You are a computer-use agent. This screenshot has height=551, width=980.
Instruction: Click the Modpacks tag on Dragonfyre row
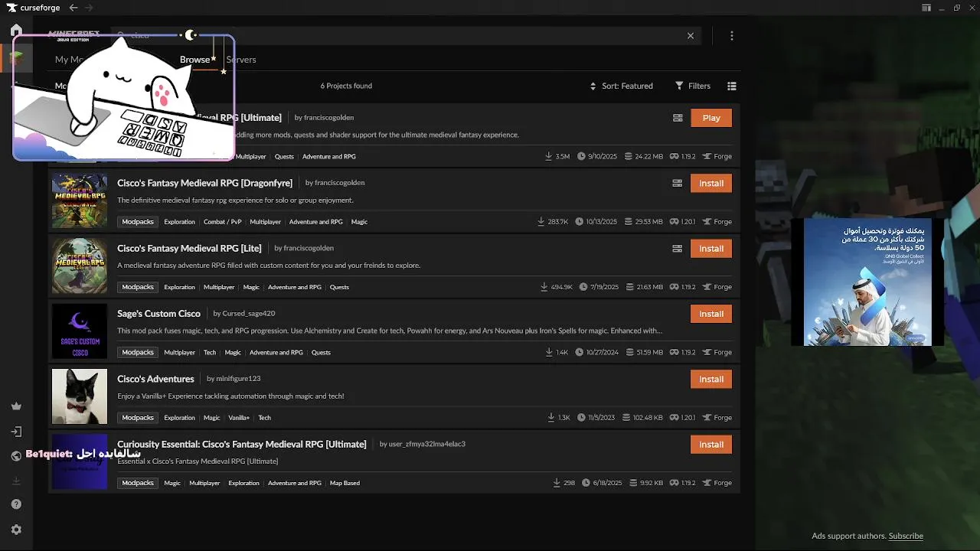[x=138, y=222]
